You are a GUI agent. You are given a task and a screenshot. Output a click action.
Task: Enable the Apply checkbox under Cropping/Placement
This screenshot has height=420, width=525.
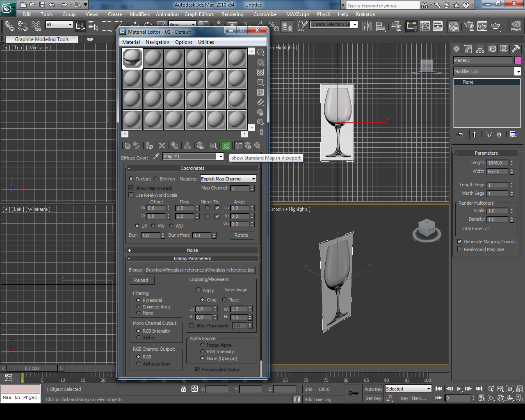pyautogui.click(x=199, y=290)
